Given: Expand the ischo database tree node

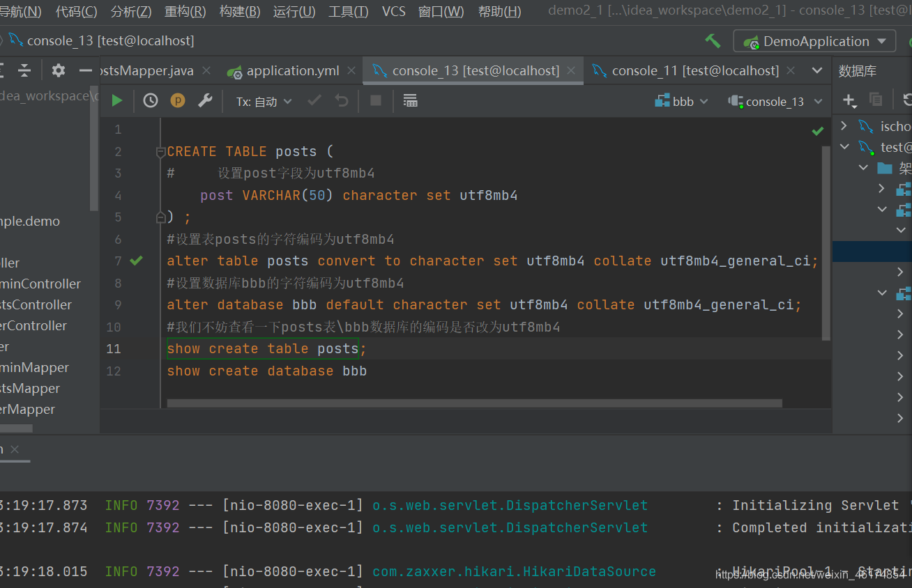Looking at the screenshot, I should click(x=842, y=125).
